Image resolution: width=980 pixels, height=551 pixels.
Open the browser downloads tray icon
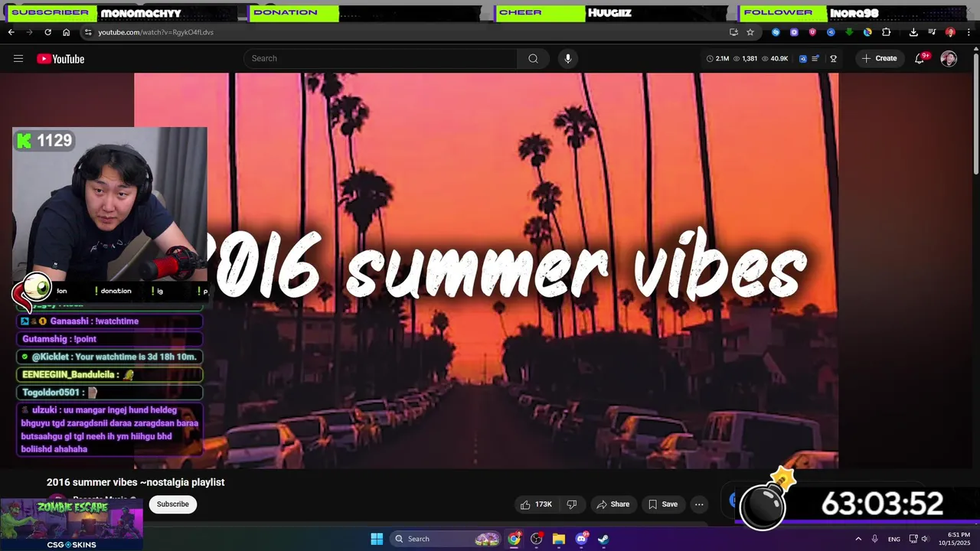913,32
